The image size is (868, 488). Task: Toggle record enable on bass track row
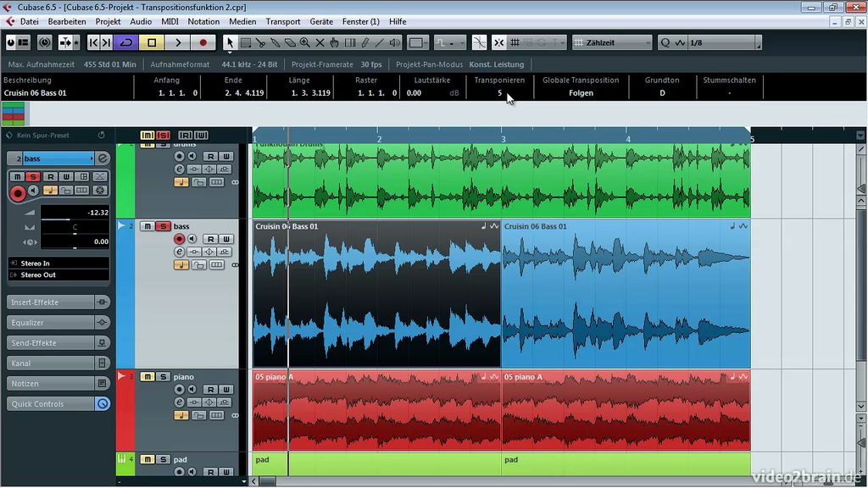[x=179, y=239]
